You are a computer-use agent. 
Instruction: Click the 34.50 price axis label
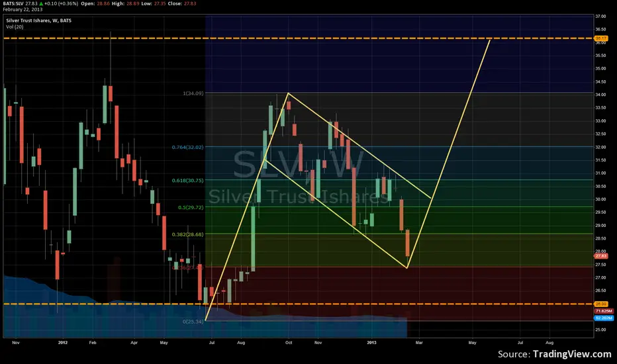(x=600, y=82)
